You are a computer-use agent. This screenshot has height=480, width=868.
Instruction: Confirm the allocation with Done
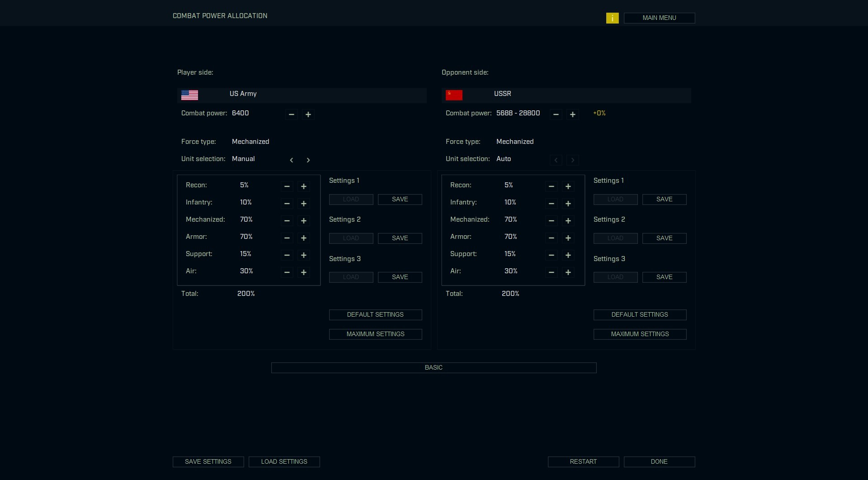659,462
